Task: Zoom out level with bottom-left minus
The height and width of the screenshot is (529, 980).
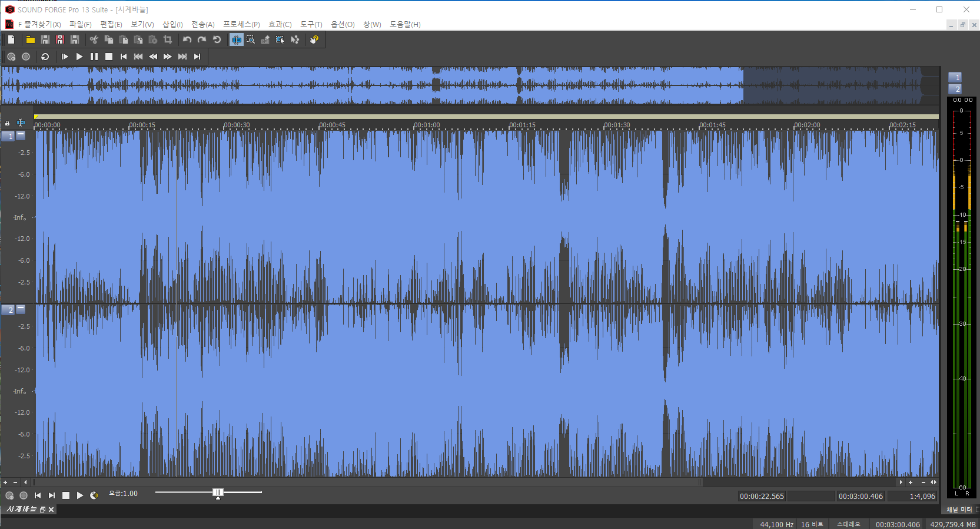Action: pos(15,482)
